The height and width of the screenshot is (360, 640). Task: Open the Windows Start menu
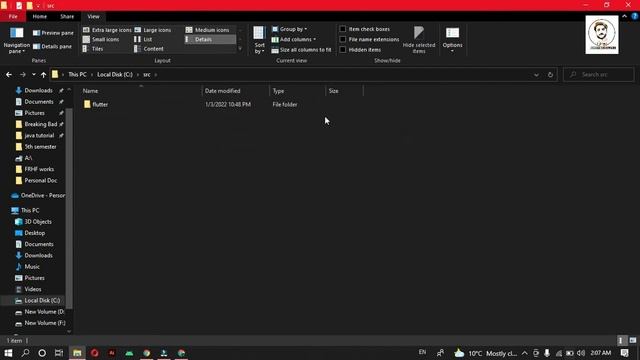pyautogui.click(x=8, y=353)
